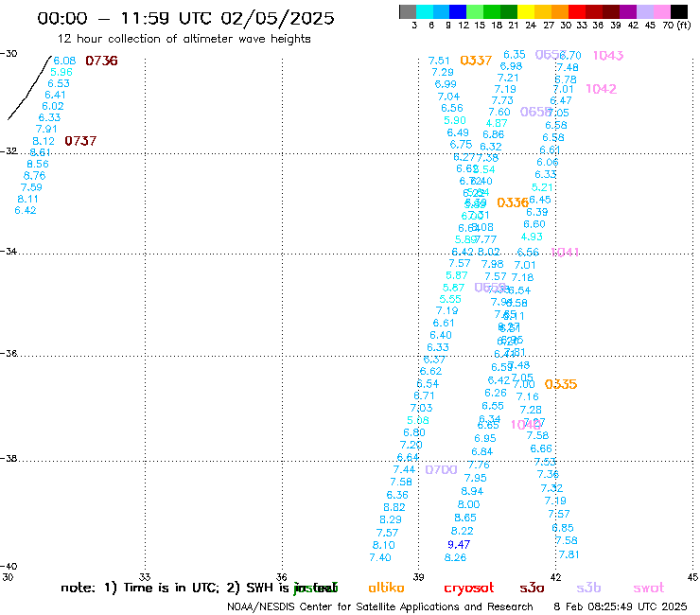Image resolution: width=700 pixels, height=615 pixels.
Task: Click the bright red swatch in the legend
Action: tap(576, 11)
